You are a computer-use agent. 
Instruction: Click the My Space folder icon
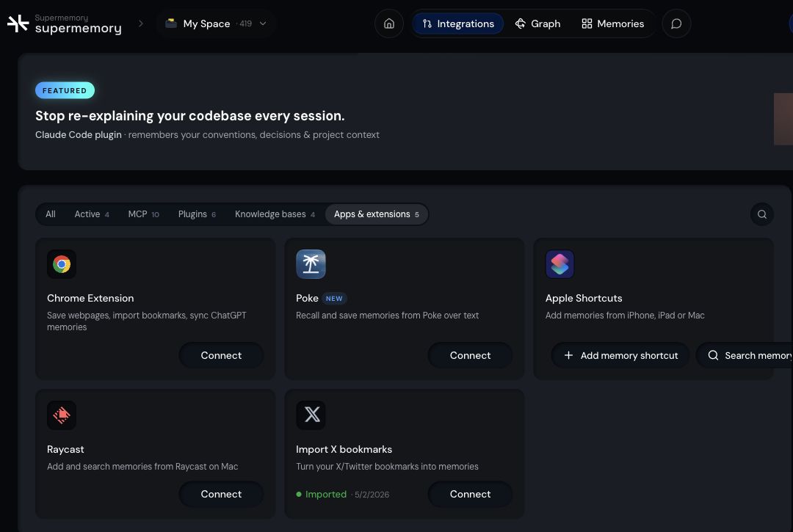[x=171, y=23]
